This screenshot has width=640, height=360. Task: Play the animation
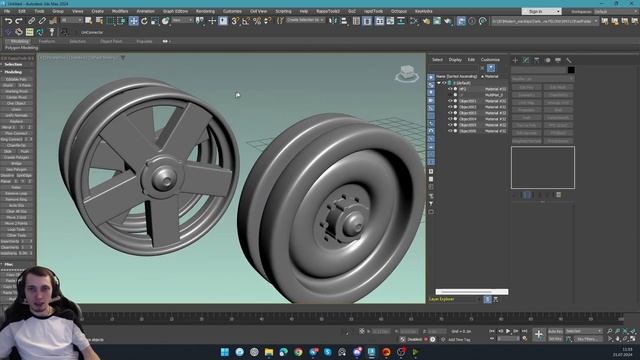(x=508, y=331)
